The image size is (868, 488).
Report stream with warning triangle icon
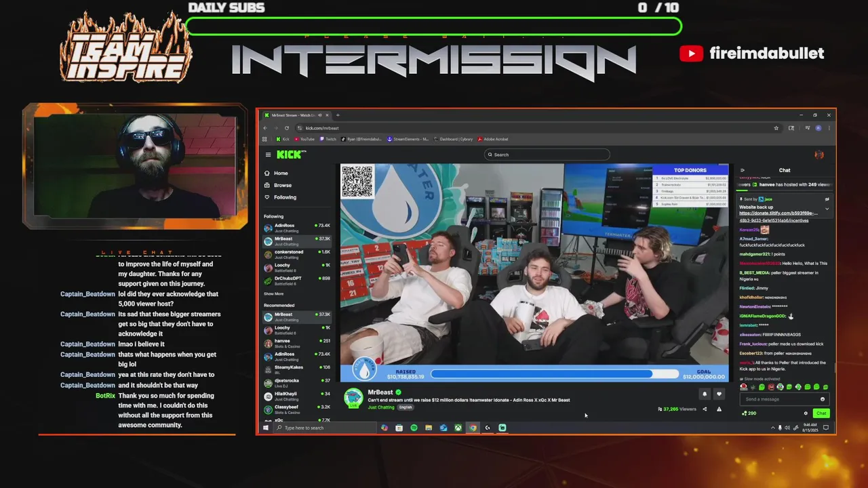point(719,409)
